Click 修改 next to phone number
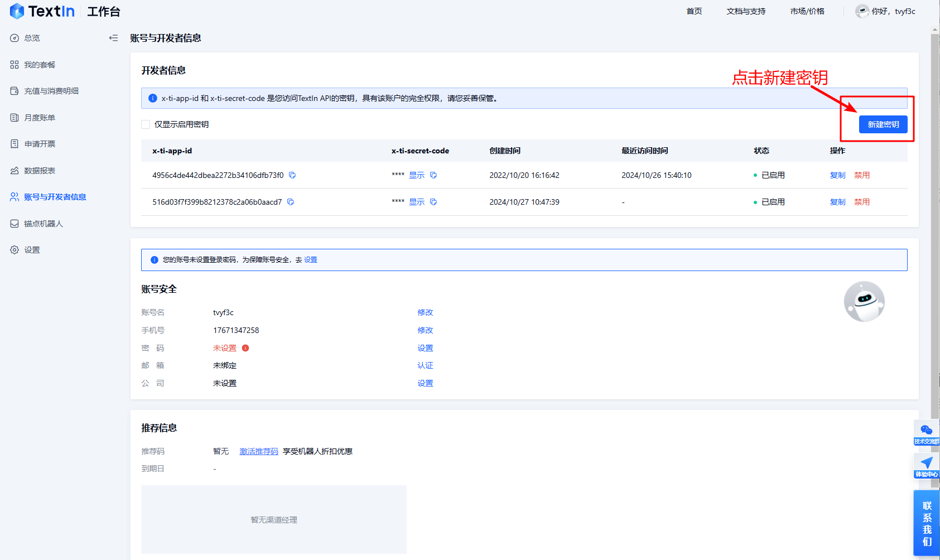The height and width of the screenshot is (560, 940). (425, 330)
